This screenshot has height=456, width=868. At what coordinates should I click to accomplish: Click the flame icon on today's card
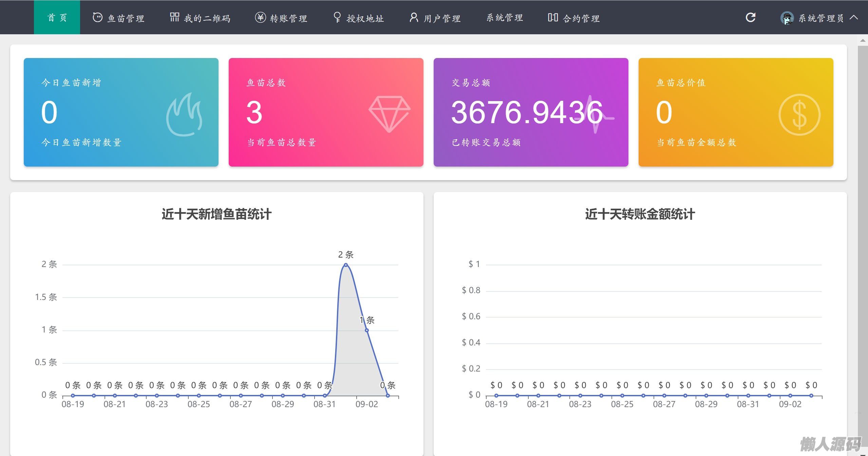pyautogui.click(x=184, y=115)
